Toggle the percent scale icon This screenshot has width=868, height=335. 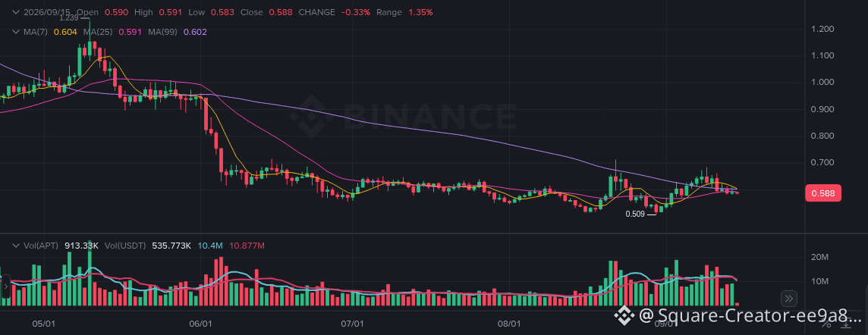[x=829, y=324]
